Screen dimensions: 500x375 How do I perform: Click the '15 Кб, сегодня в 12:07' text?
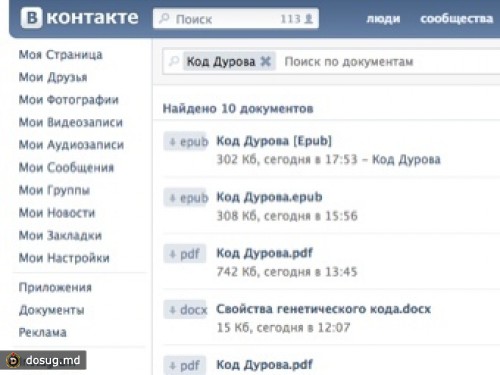[x=283, y=328]
